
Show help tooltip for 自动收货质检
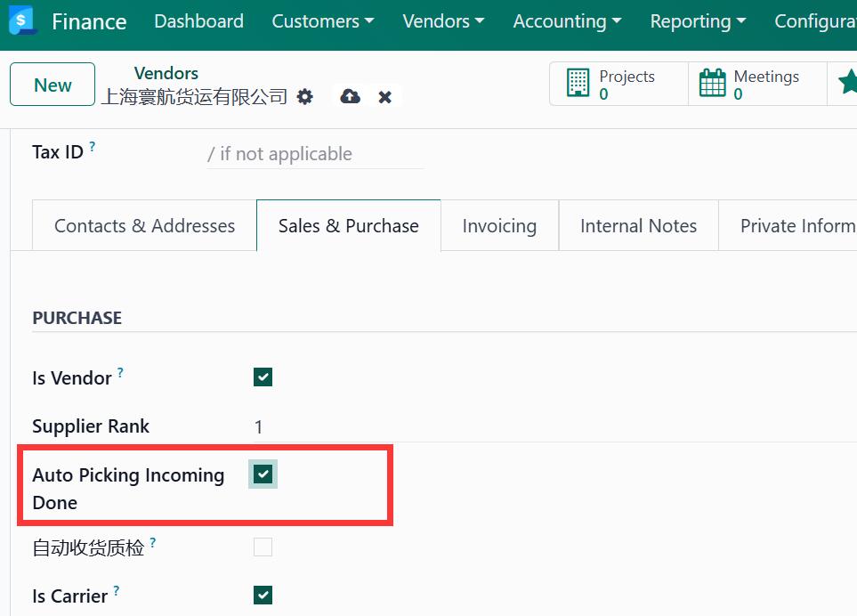[x=153, y=543]
